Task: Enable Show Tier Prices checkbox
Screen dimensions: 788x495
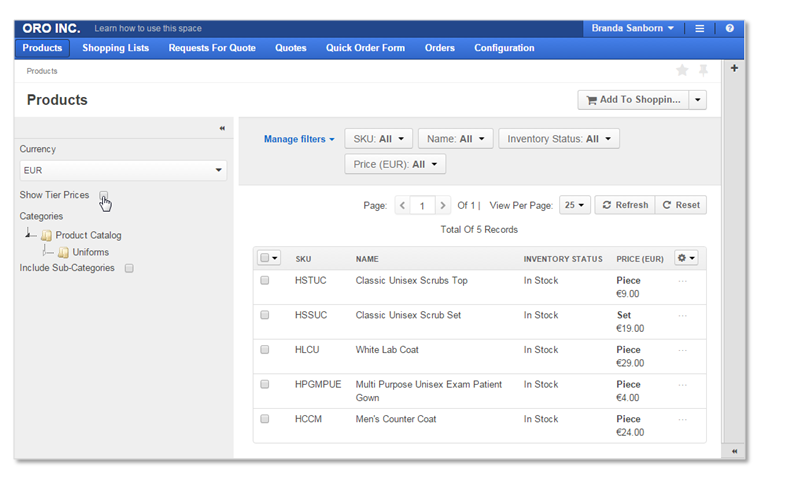Action: 104,195
